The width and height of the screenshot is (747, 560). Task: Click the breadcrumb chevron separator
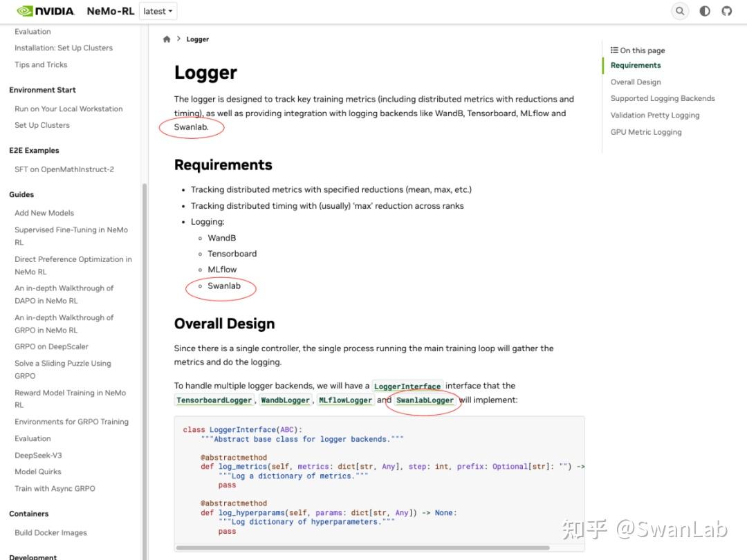click(178, 39)
